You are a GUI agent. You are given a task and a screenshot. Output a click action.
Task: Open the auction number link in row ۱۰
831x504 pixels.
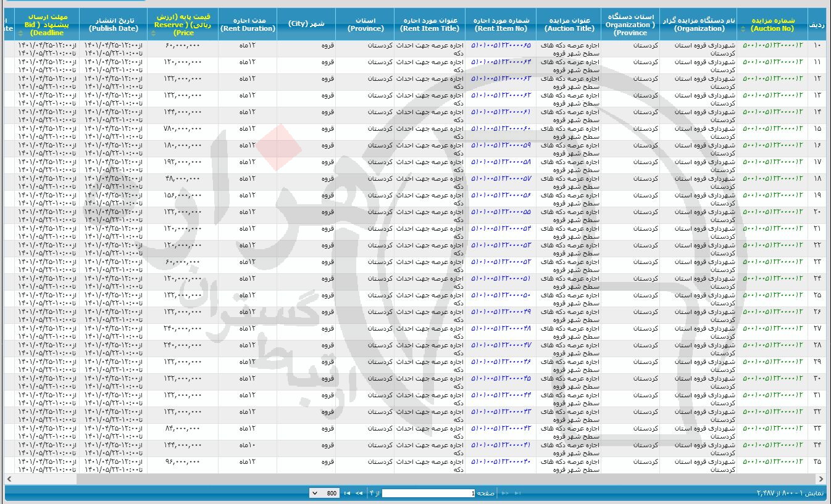pos(772,45)
